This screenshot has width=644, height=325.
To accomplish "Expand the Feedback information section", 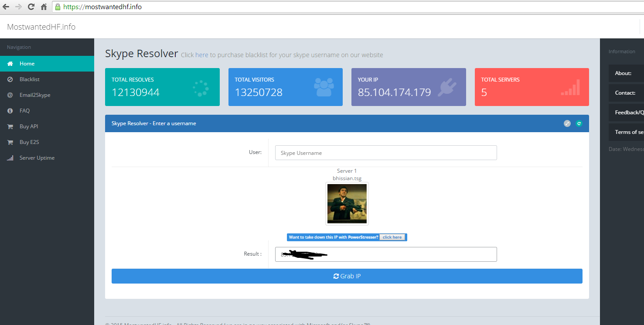I will point(626,113).
